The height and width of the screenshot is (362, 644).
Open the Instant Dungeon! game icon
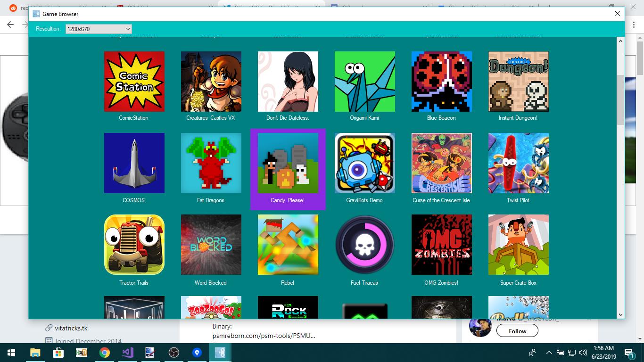tap(519, 82)
